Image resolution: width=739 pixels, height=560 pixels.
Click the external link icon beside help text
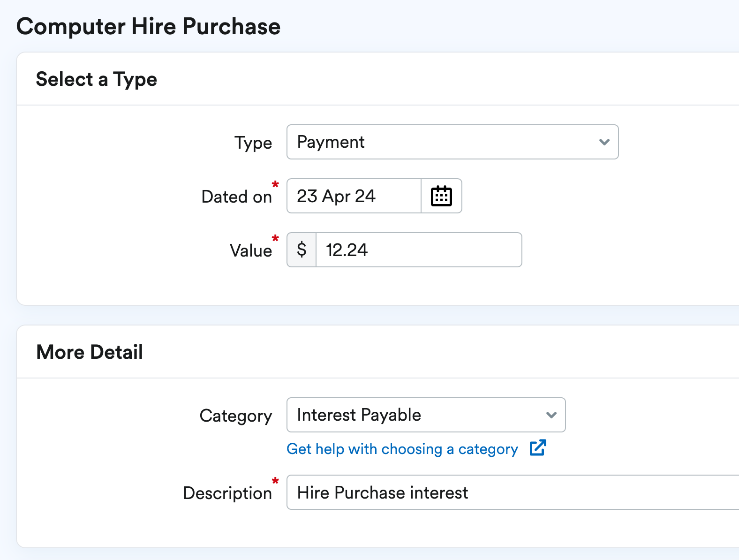click(x=537, y=448)
